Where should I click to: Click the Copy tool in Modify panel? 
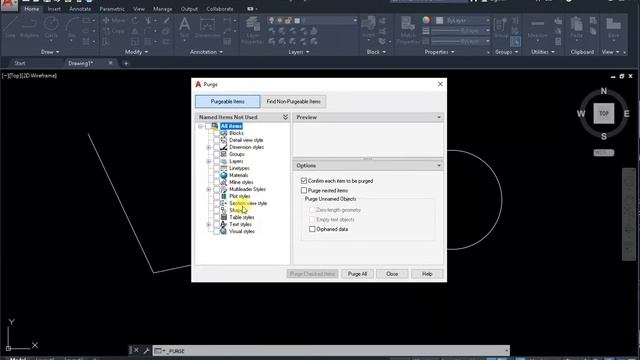(x=114, y=31)
